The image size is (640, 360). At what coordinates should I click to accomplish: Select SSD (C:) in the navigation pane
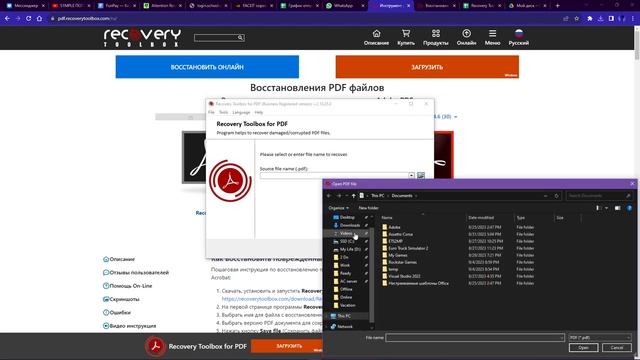coord(347,242)
